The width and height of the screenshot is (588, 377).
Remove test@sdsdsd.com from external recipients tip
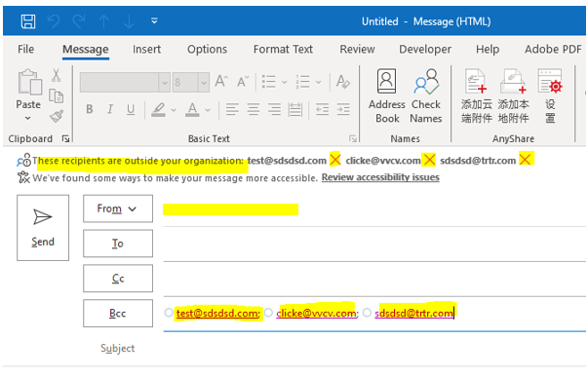pos(334,160)
